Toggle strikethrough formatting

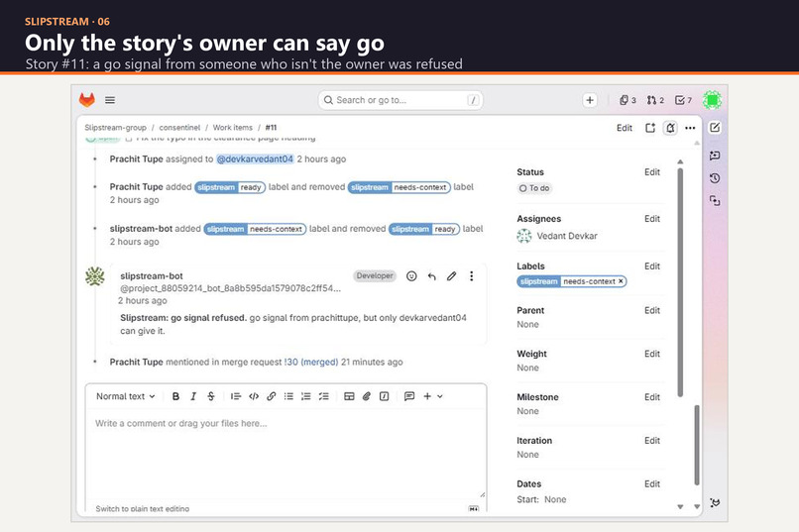coord(211,396)
